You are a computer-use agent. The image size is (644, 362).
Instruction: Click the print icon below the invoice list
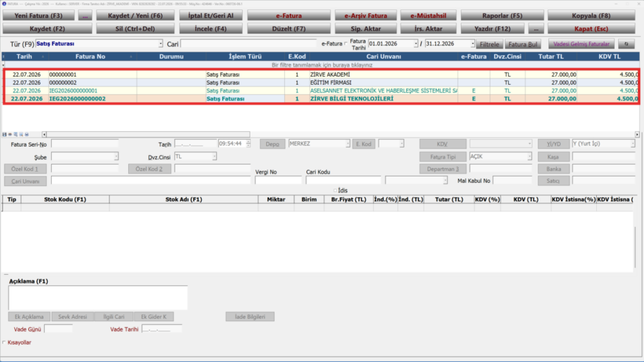pyautogui.click(x=26, y=134)
